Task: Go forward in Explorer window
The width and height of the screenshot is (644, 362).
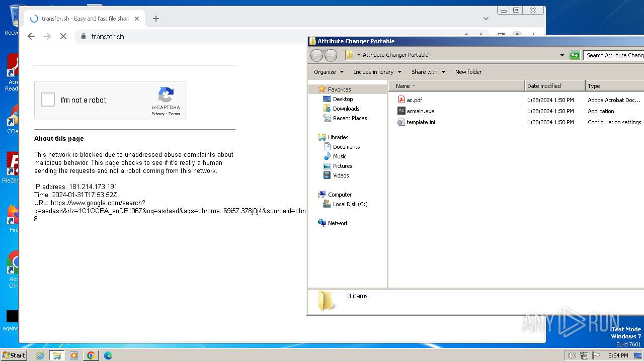Action: click(331, 55)
